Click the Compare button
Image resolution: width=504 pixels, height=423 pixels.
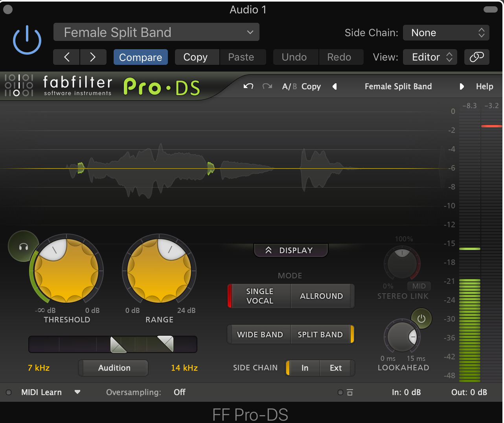[x=140, y=57]
